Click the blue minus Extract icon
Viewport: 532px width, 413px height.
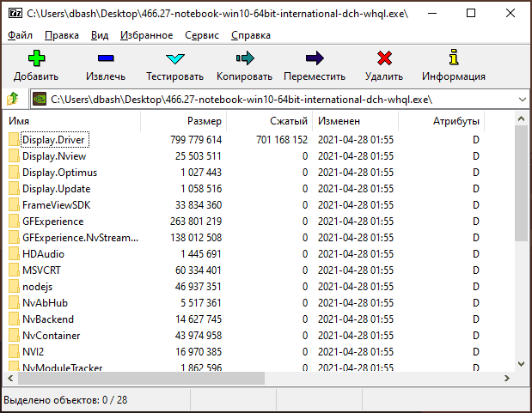pyautogui.click(x=106, y=58)
